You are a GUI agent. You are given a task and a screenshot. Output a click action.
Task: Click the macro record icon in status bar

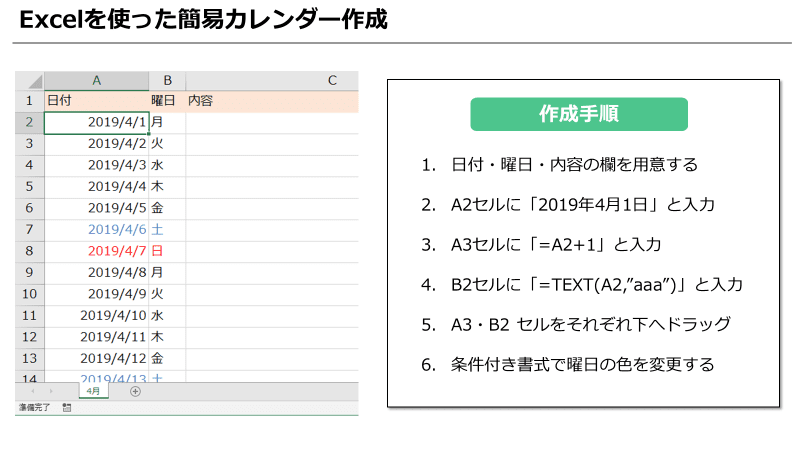(66, 408)
